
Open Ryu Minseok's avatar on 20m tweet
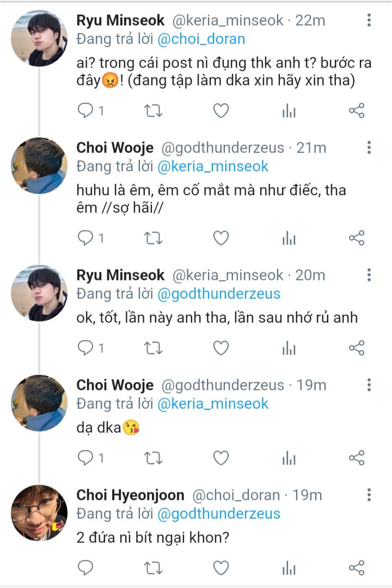(x=39, y=292)
